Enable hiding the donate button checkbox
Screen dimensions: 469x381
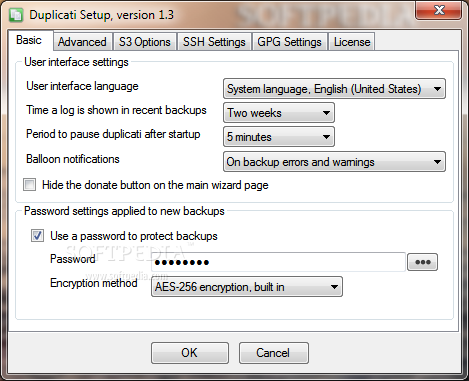tap(29, 185)
